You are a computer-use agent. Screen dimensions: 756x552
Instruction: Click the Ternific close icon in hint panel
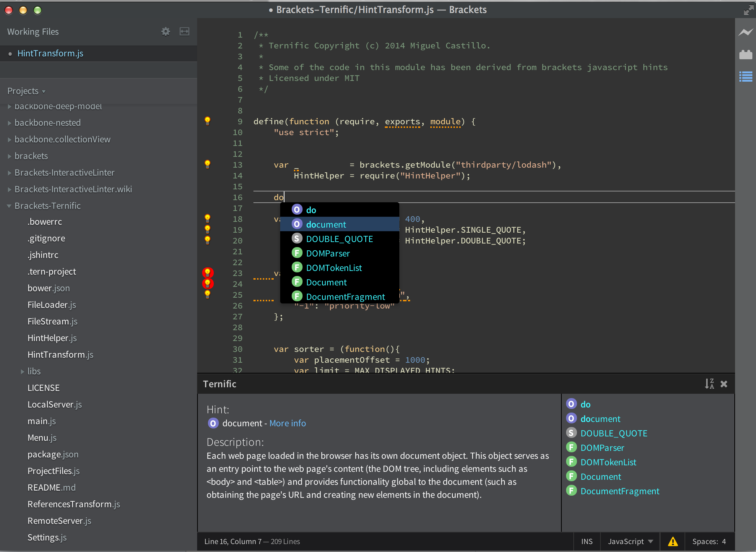point(724,383)
